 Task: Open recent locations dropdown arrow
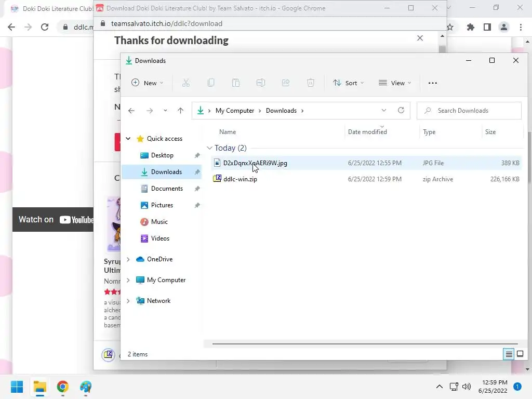click(165, 111)
